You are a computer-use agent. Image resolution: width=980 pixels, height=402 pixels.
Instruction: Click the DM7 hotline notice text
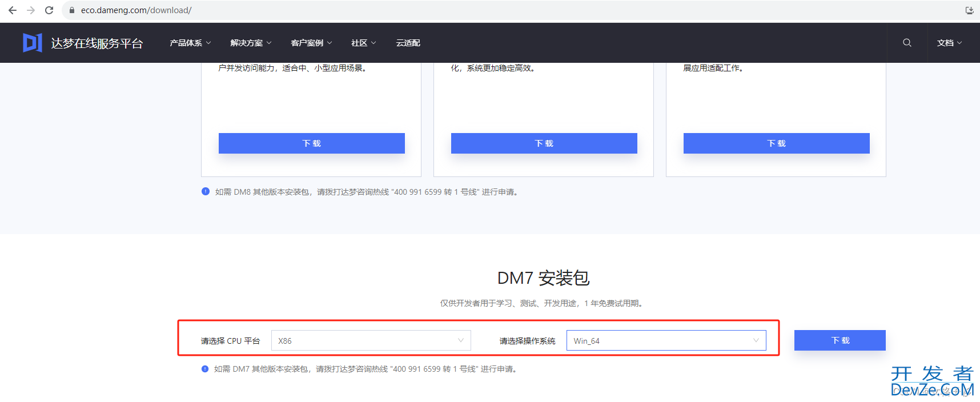pos(366,369)
